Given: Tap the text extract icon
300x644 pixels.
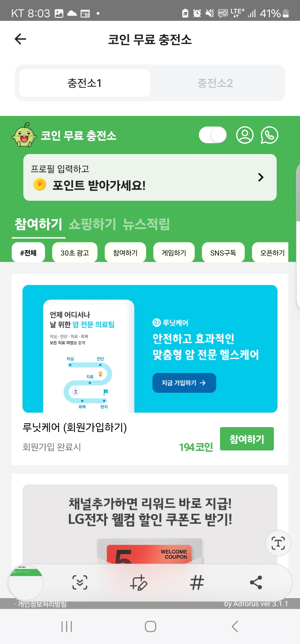Looking at the screenshot, I should [x=278, y=543].
